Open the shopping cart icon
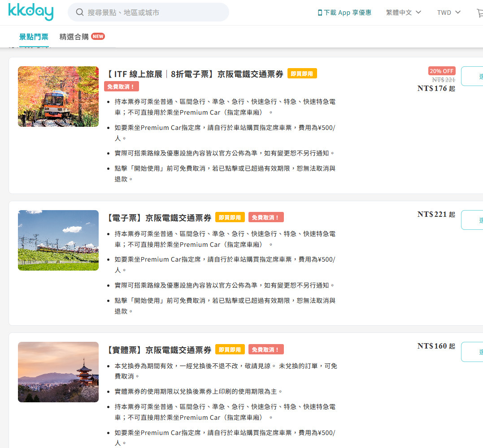483x448 pixels. point(479,13)
